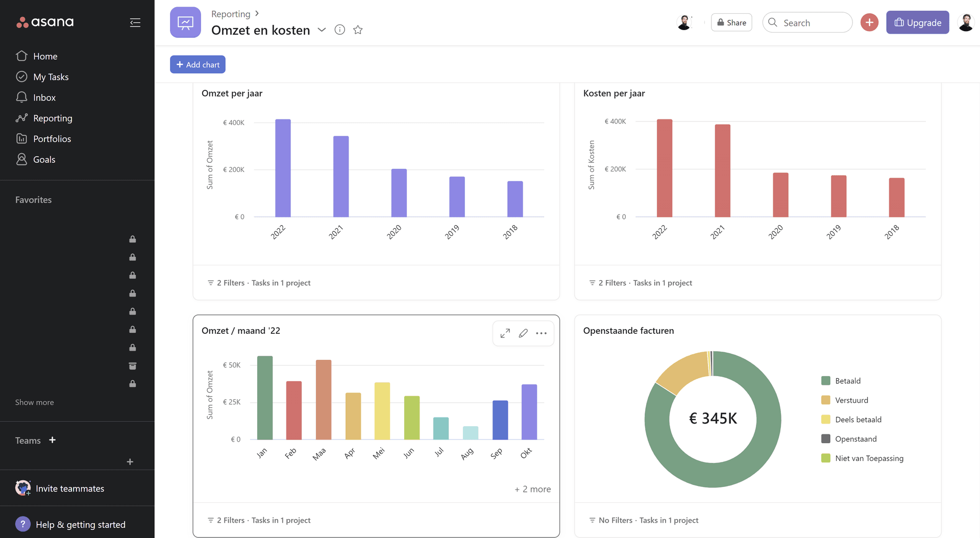This screenshot has width=980, height=538.
Task: Open Omzet en kosten title dropdown arrow
Action: pyautogui.click(x=322, y=30)
